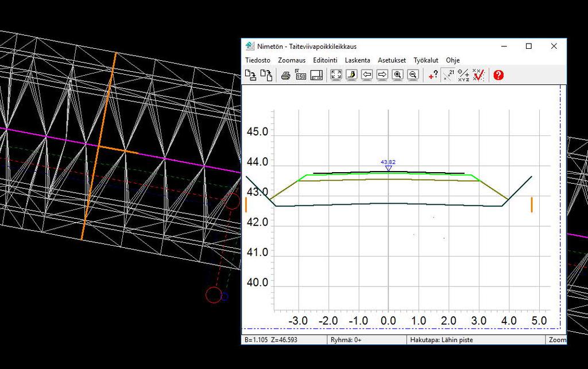This screenshot has width=588, height=369.
Task: Click the zoom in magnifier icon
Action: click(397, 75)
